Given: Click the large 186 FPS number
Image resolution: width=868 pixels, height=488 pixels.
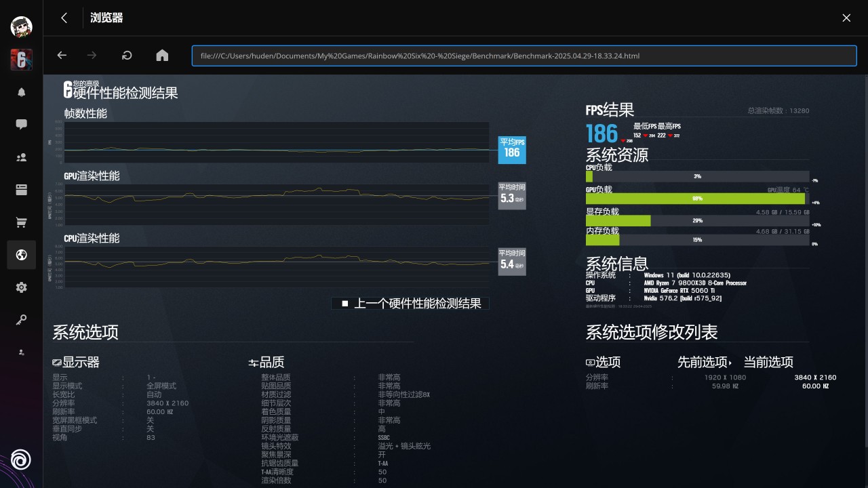Looking at the screenshot, I should [x=601, y=134].
